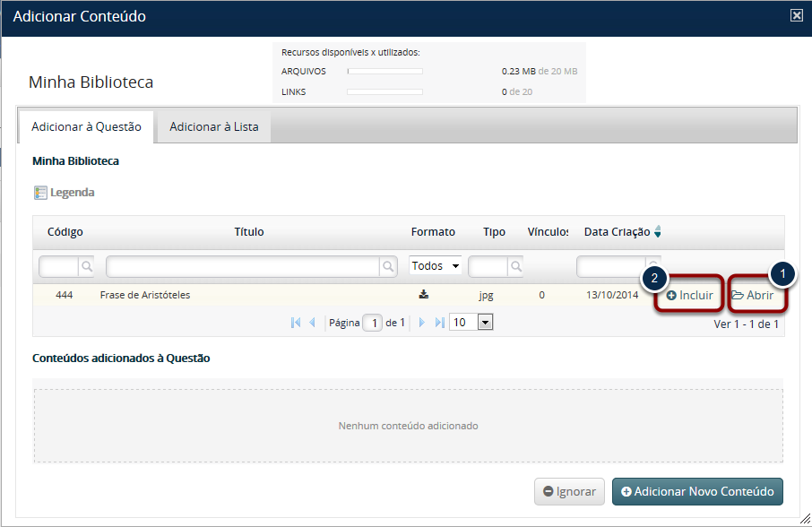Click the Data Criação sort arrows

tap(657, 232)
